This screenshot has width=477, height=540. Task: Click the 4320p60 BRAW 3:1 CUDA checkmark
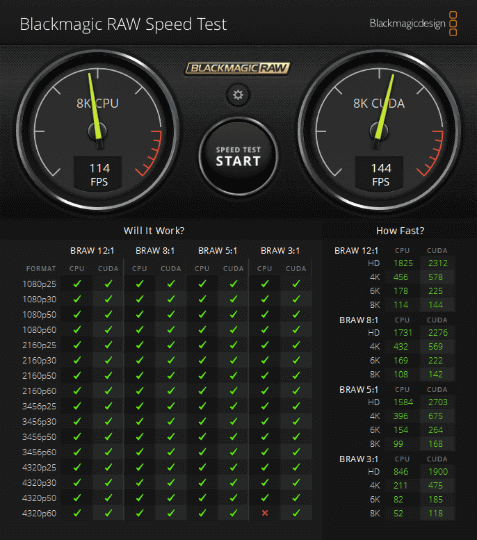296,513
